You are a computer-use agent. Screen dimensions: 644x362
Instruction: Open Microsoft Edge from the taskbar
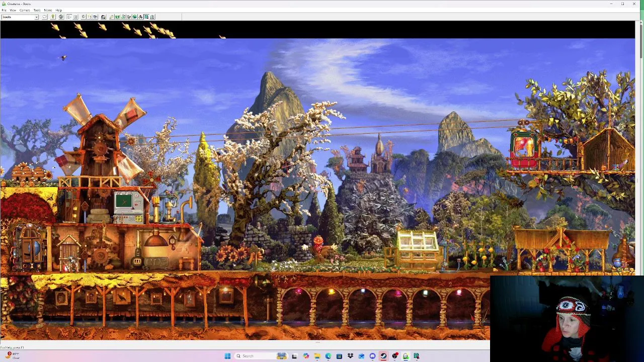coord(328,356)
